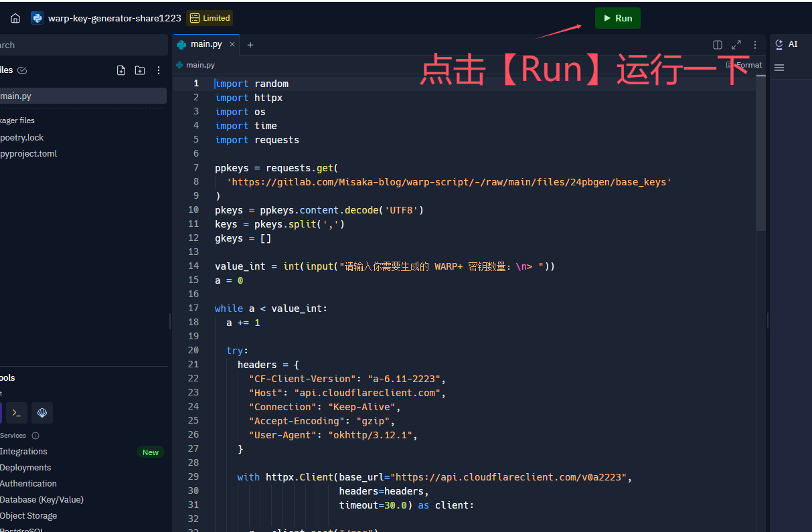Open poetry.lock in the file tree
Image resolution: width=812 pixels, height=532 pixels.
tap(22, 137)
